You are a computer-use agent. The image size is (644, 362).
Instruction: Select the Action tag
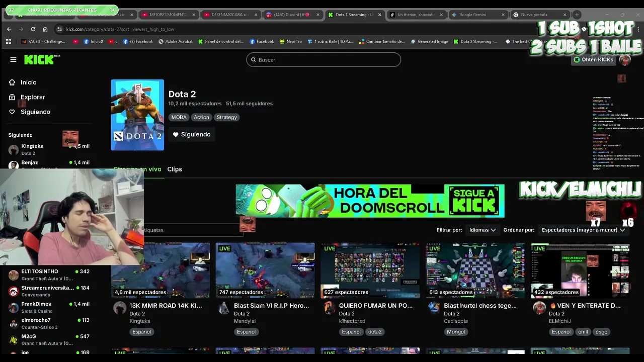pyautogui.click(x=201, y=117)
